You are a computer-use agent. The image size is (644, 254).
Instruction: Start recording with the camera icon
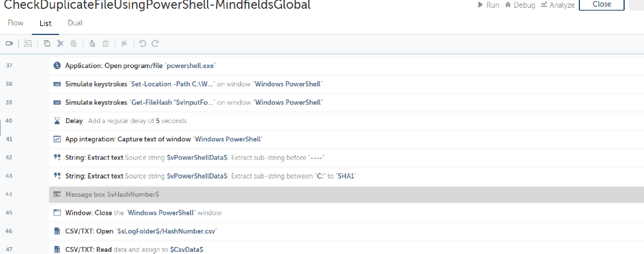point(9,43)
